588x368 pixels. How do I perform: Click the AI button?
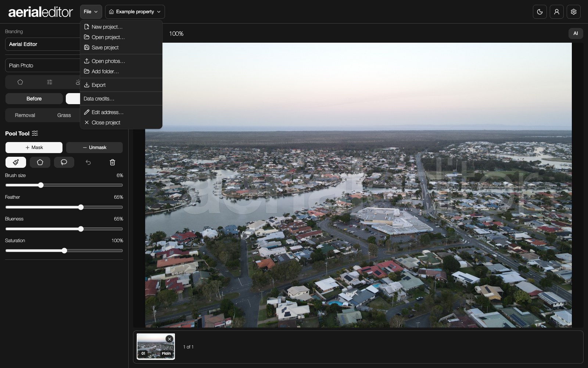(576, 33)
